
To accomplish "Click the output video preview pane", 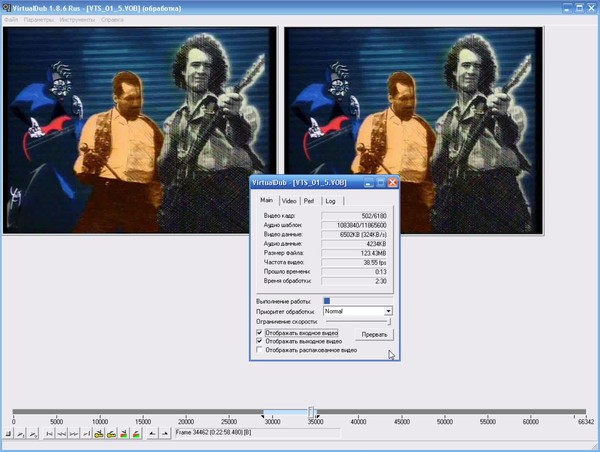I will pyautogui.click(x=414, y=130).
